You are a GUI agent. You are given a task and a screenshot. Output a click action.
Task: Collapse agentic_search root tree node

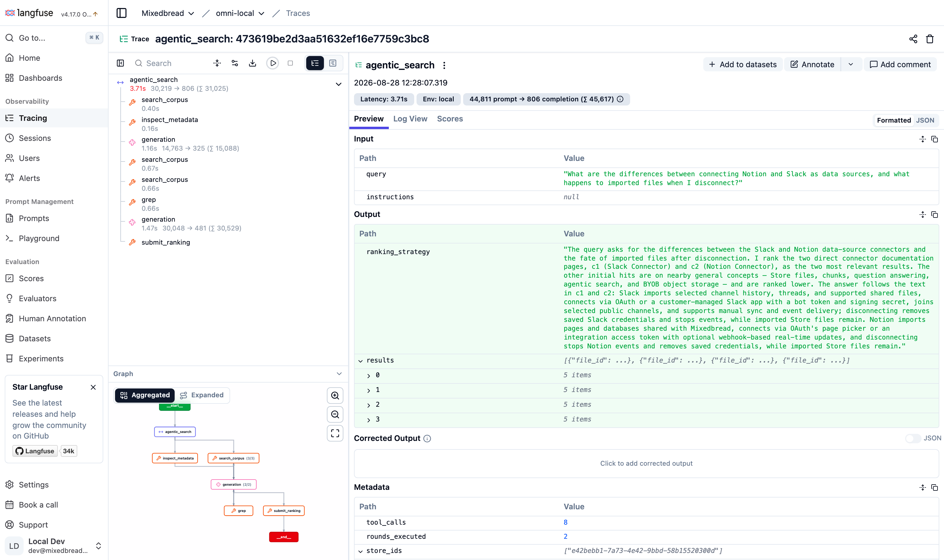[x=339, y=84]
